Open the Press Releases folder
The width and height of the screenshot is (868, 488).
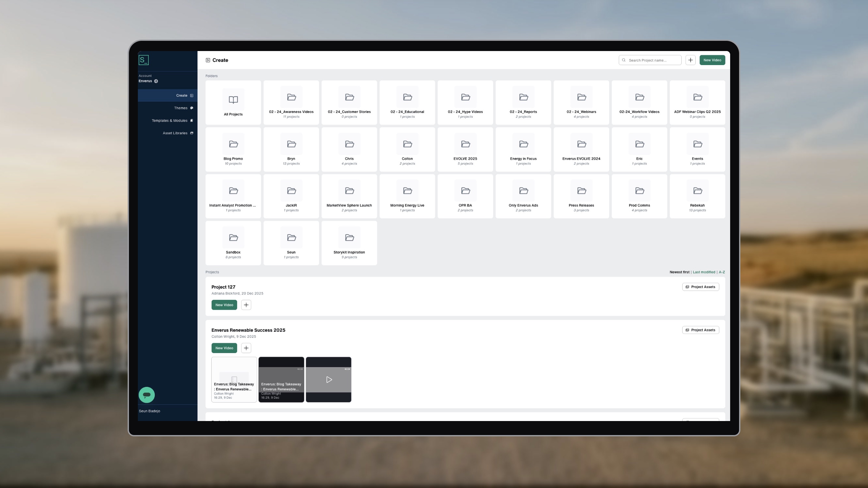click(x=581, y=196)
